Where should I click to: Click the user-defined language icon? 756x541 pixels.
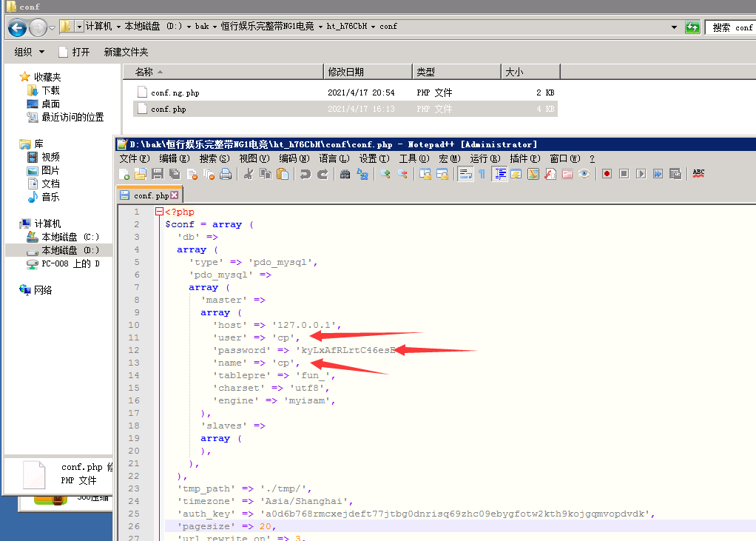tap(516, 174)
